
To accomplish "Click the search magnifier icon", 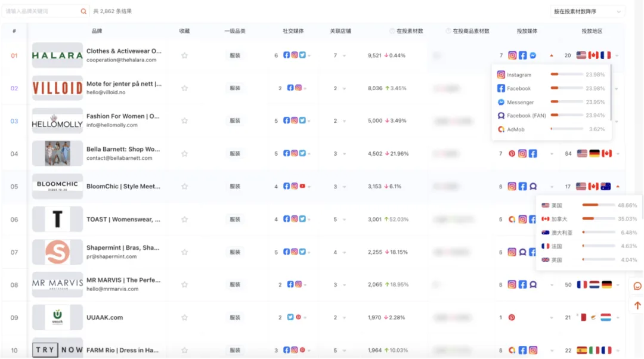I will pyautogui.click(x=83, y=11).
